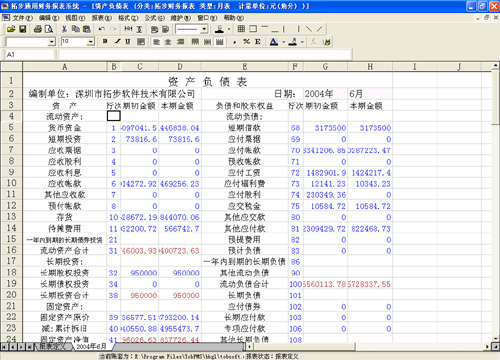Click the Undo arrow icon
The width and height of the screenshot is (500, 360).
tap(102, 29)
